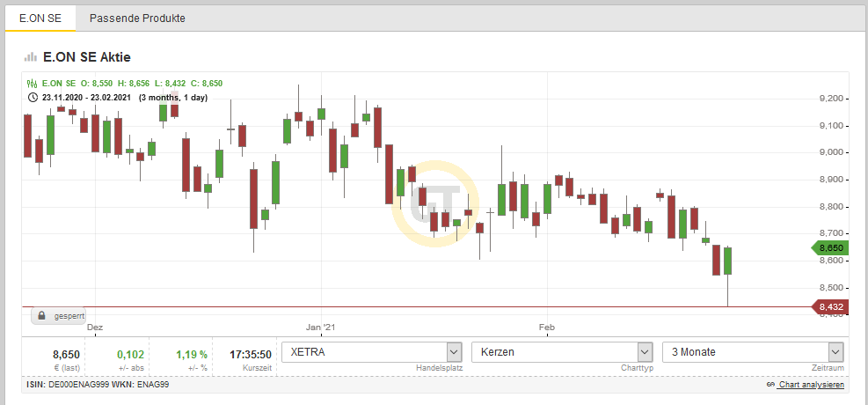Click the OHLC legend value H: 8,656
The height and width of the screenshot is (405, 868).
(x=134, y=84)
